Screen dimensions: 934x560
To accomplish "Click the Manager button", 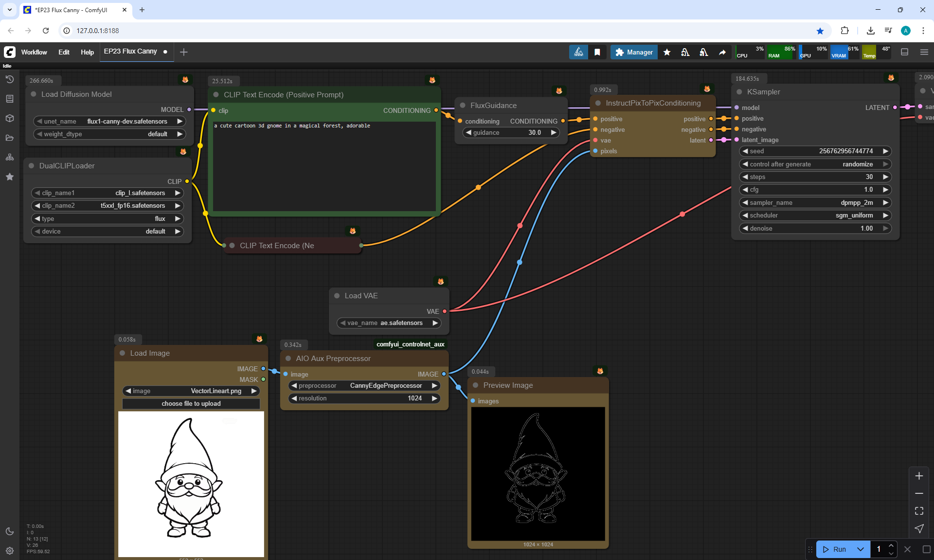I will pyautogui.click(x=634, y=52).
